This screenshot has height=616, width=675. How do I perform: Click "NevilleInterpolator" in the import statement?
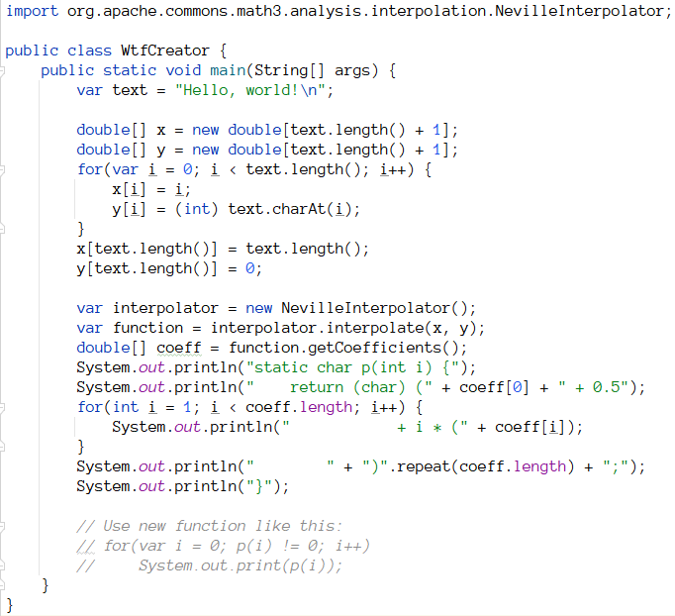coord(579,11)
